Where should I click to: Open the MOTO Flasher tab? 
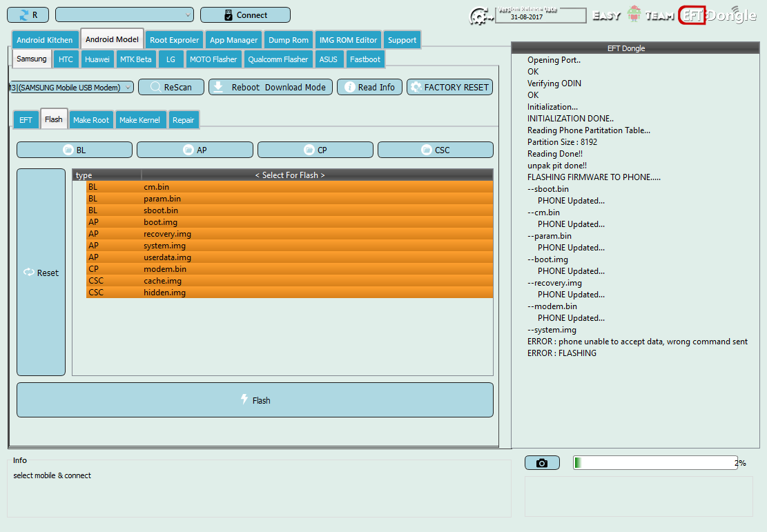point(213,59)
